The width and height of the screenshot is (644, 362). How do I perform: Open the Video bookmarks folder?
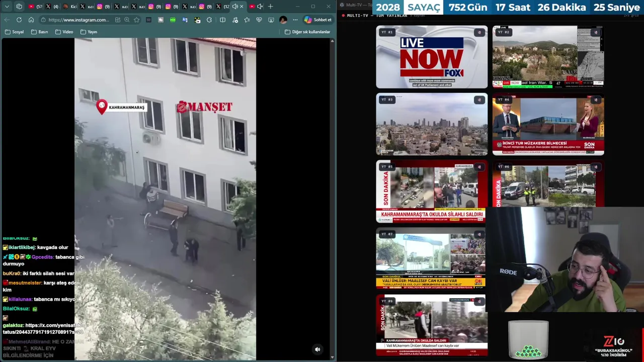[x=64, y=32]
